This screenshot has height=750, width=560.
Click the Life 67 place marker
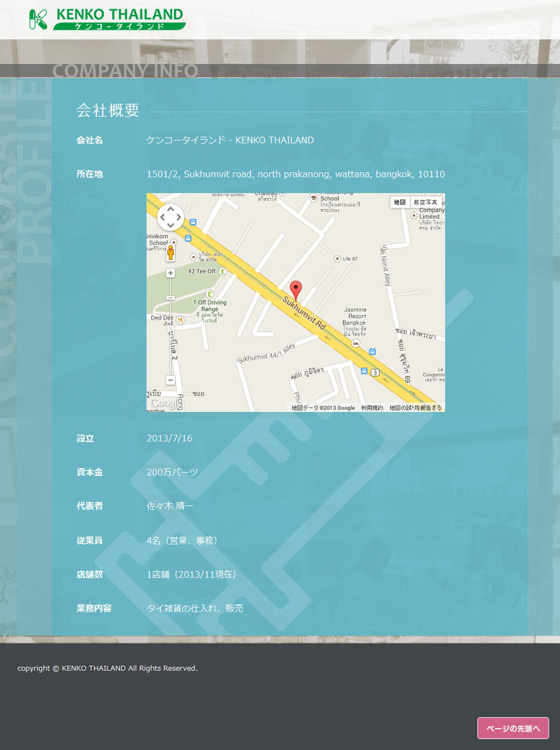click(337, 259)
